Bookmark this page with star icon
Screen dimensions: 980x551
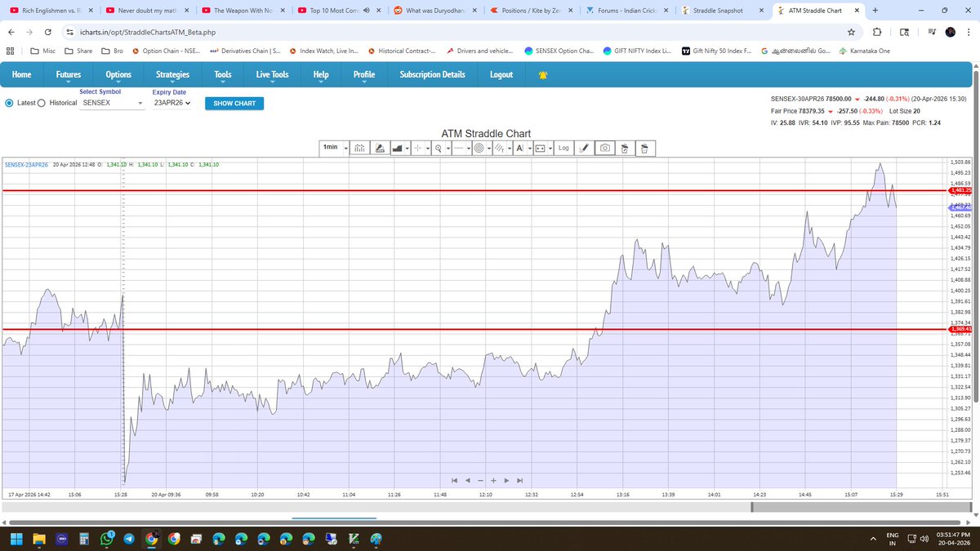(851, 32)
